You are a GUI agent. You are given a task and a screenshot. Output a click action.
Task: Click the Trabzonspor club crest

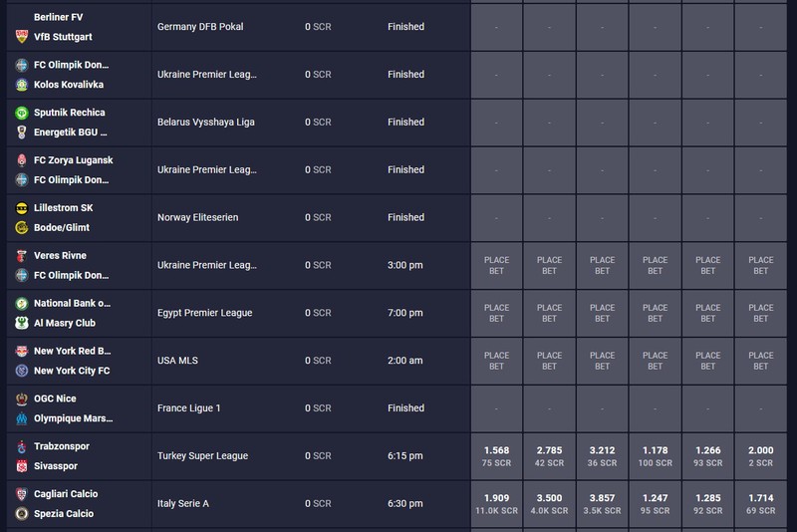tap(21, 446)
